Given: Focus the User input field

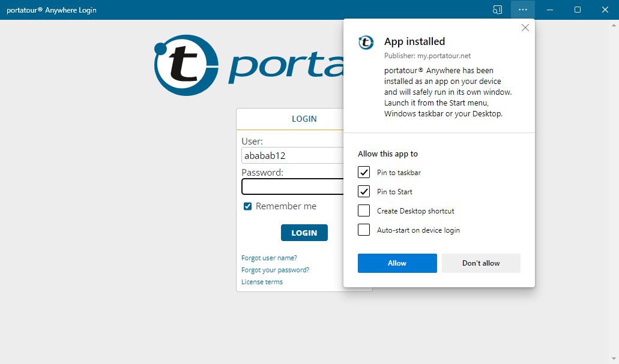Looking at the screenshot, I should click(292, 155).
